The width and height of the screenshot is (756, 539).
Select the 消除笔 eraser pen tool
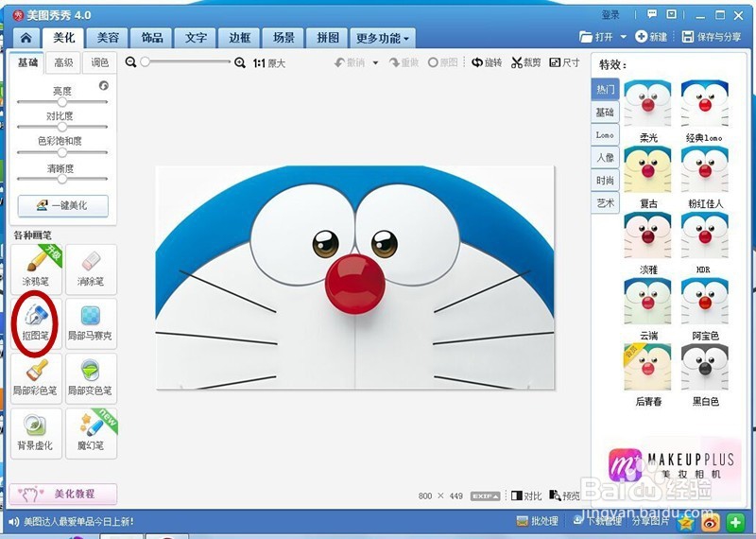[x=91, y=269]
